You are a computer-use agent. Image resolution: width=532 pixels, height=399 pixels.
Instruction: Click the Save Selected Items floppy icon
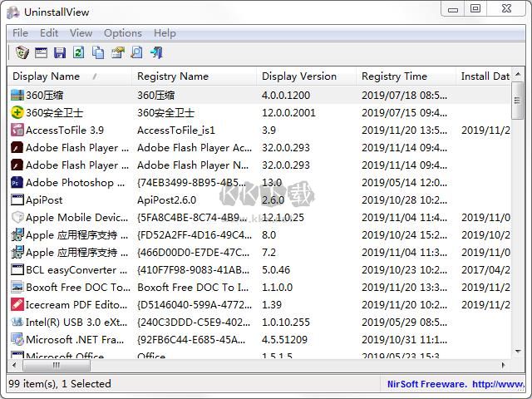tap(60, 52)
